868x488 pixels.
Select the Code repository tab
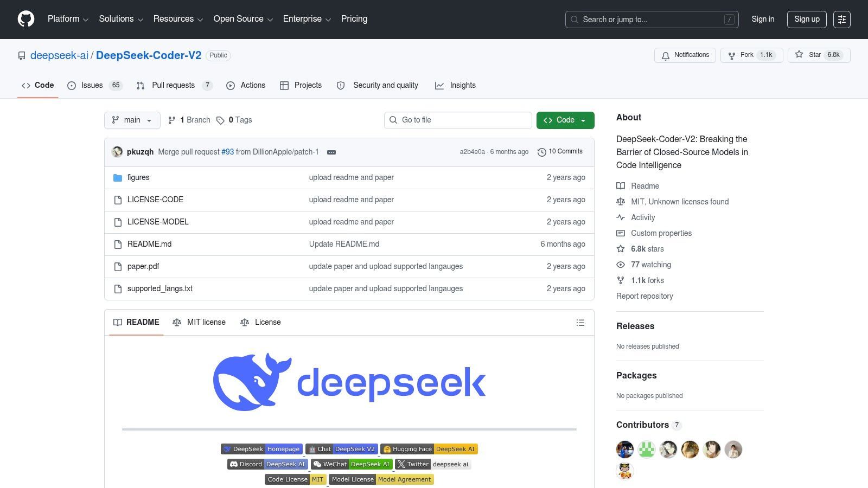click(x=37, y=86)
